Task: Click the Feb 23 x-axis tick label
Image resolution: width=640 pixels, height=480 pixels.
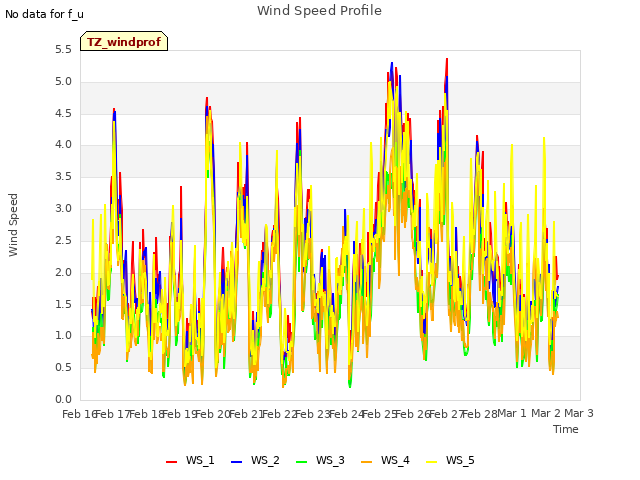Action: click(313, 414)
